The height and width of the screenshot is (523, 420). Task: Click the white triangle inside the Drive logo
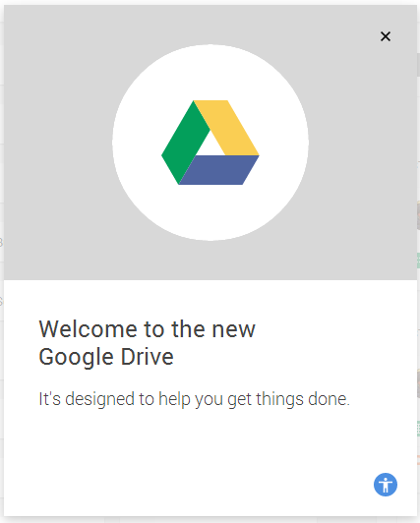(210, 145)
